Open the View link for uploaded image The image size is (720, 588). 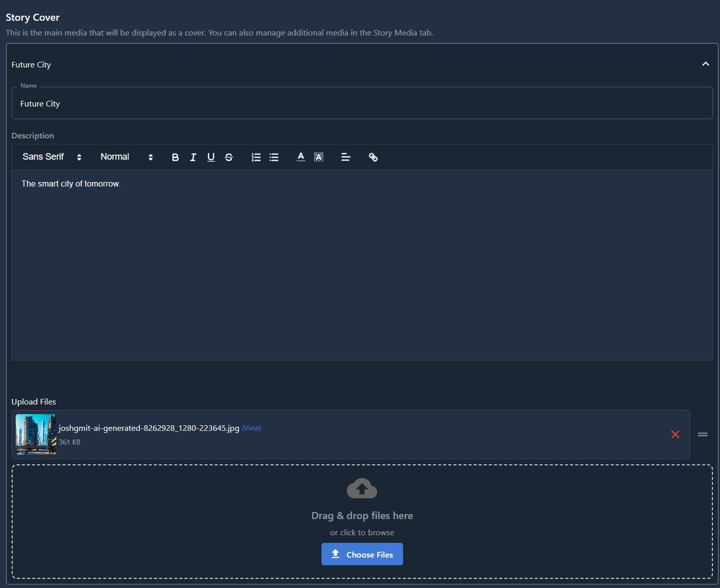coord(251,428)
